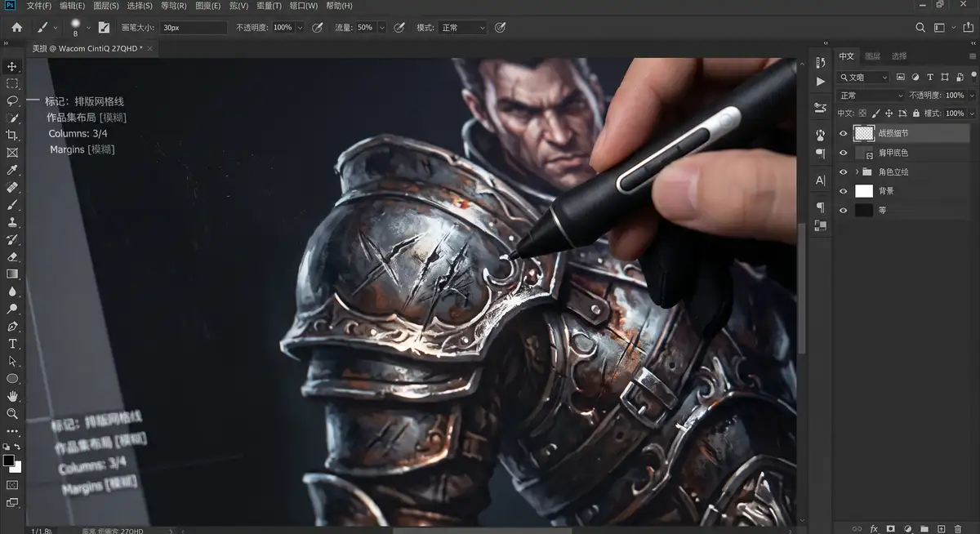The height and width of the screenshot is (534, 980).
Task: Select the Gradient tool
Action: click(12, 274)
